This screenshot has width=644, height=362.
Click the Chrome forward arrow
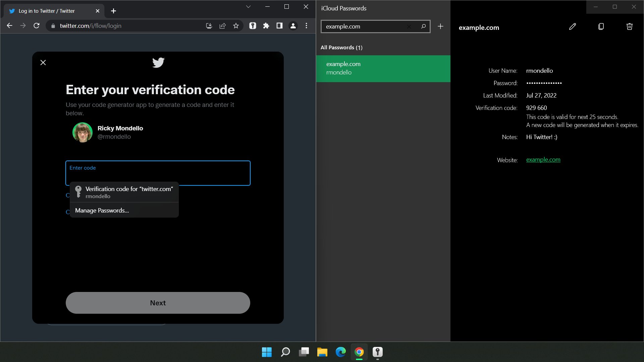[x=23, y=26]
